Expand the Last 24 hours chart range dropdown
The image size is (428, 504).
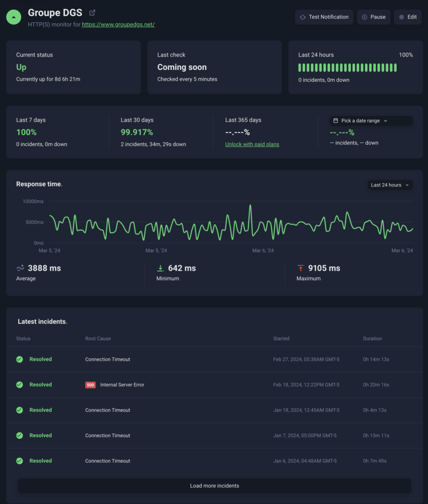(390, 185)
